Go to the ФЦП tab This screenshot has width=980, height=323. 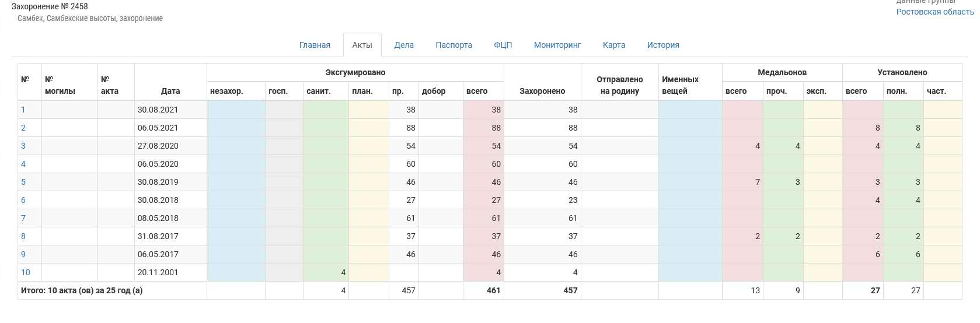click(x=503, y=45)
